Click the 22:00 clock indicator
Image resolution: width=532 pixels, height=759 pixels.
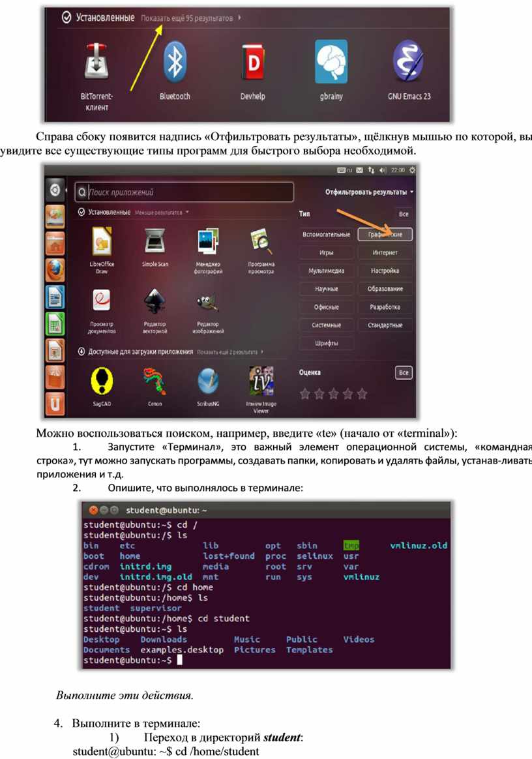pyautogui.click(x=398, y=170)
